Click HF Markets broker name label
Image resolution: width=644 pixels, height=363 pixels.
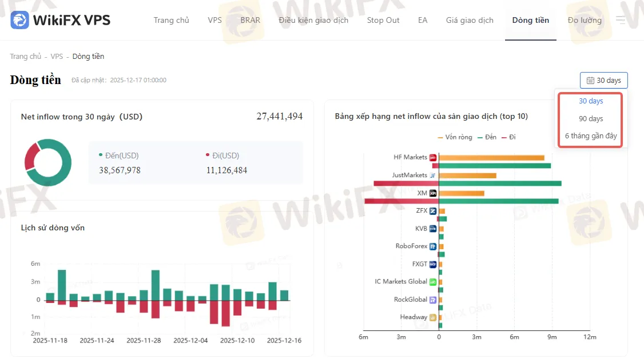410,157
